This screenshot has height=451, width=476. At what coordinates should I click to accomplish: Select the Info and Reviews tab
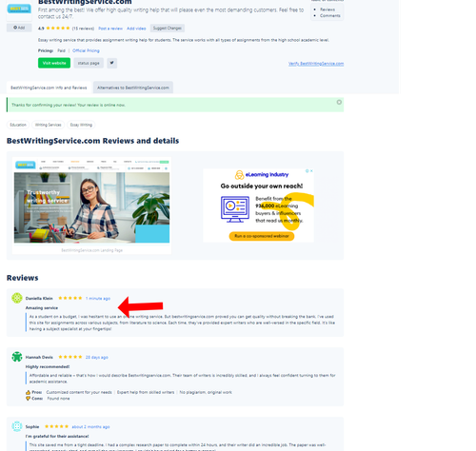(x=49, y=88)
